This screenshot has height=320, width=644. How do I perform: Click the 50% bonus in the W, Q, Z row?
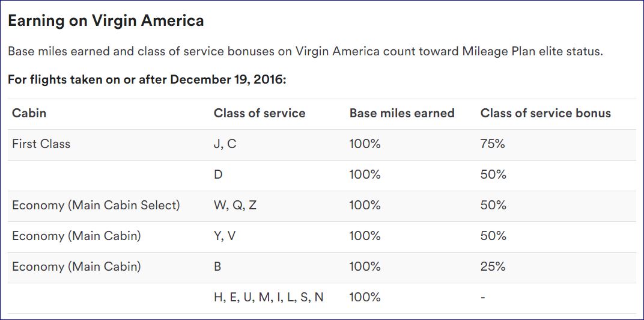(493, 205)
